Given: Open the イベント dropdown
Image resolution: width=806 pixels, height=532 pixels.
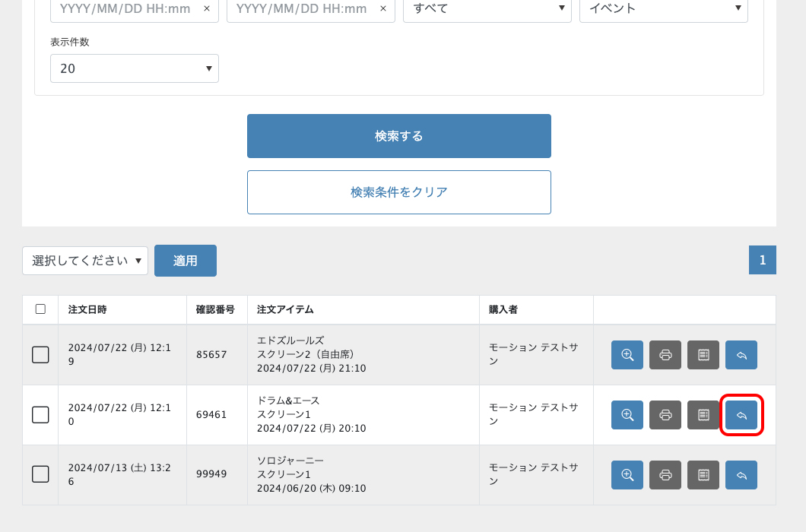Looking at the screenshot, I should (664, 8).
